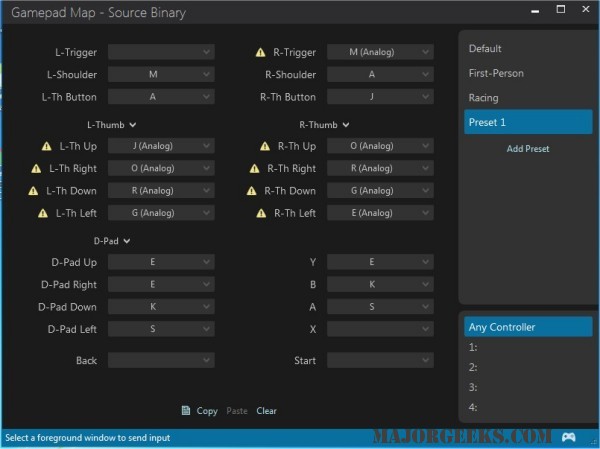Select the First-Person preset
The height and width of the screenshot is (449, 600).
pyautogui.click(x=528, y=73)
